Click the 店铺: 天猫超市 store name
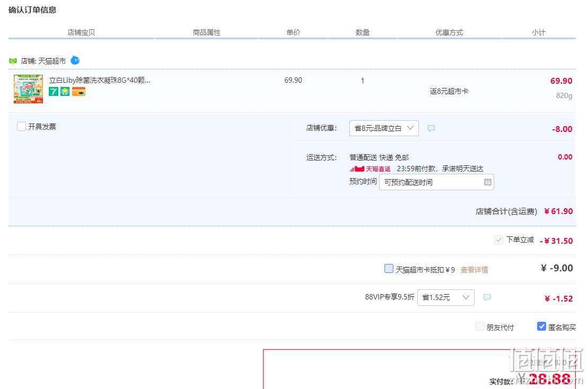Image resolution: width=588 pixels, height=389 pixels. [x=43, y=61]
